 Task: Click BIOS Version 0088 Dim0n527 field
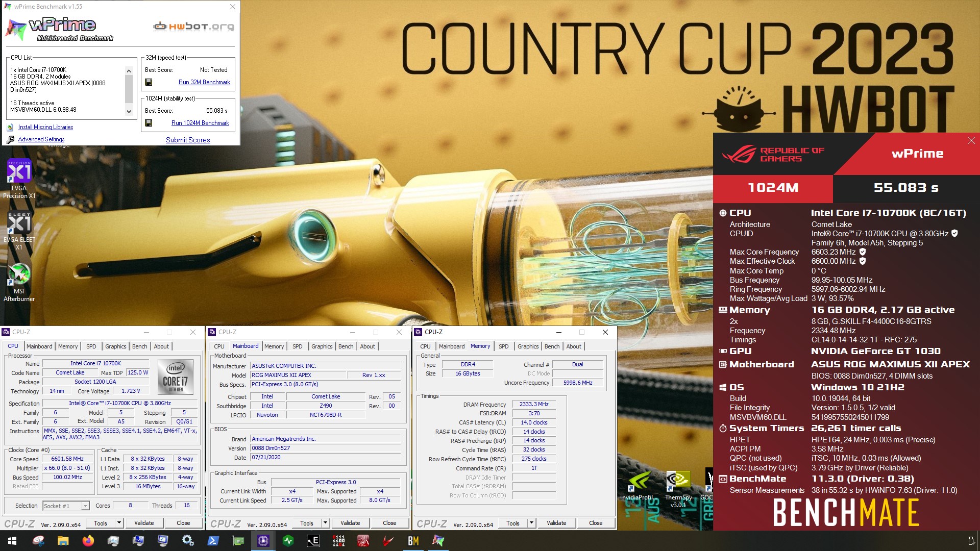pos(325,448)
